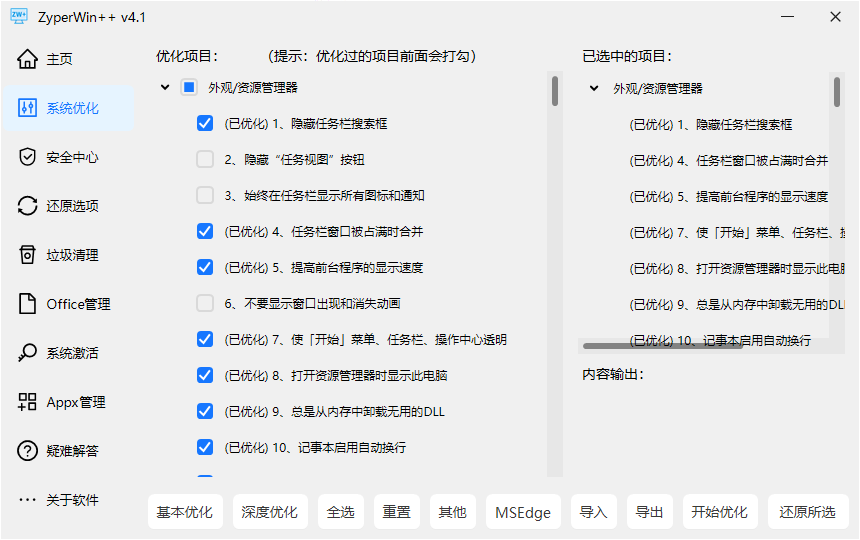This screenshot has width=860, height=540.
Task: Click the optimization list's vertical scrollbar
Action: [x=555, y=90]
